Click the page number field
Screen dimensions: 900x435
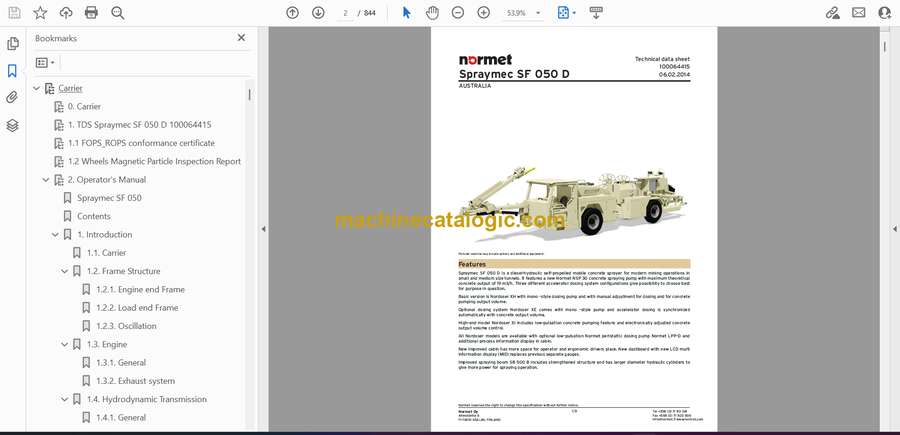pyautogui.click(x=346, y=13)
